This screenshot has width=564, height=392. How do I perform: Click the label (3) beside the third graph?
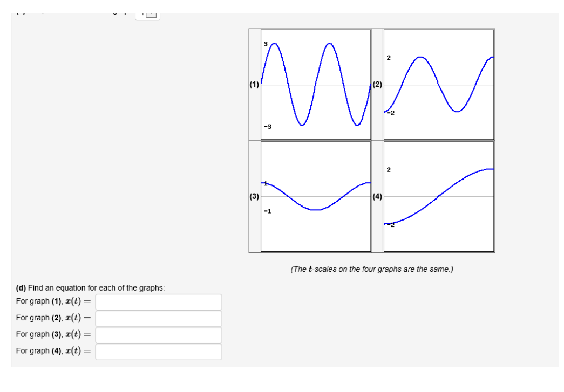click(253, 197)
